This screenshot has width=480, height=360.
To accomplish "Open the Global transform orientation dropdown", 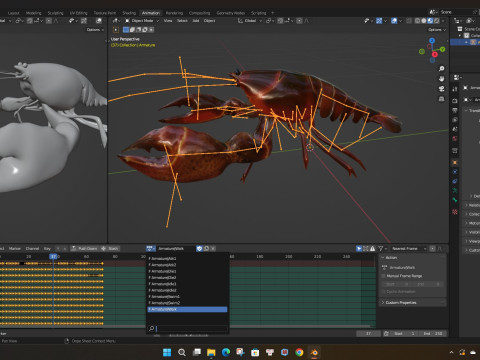I will point(250,21).
